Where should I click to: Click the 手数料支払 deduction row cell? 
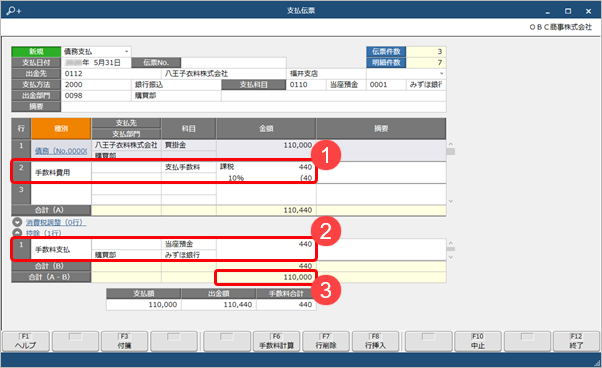(x=61, y=250)
